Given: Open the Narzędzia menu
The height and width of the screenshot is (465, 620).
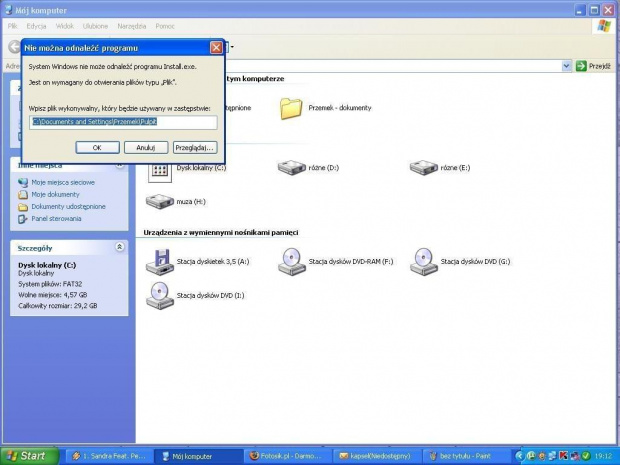Looking at the screenshot, I should (132, 26).
